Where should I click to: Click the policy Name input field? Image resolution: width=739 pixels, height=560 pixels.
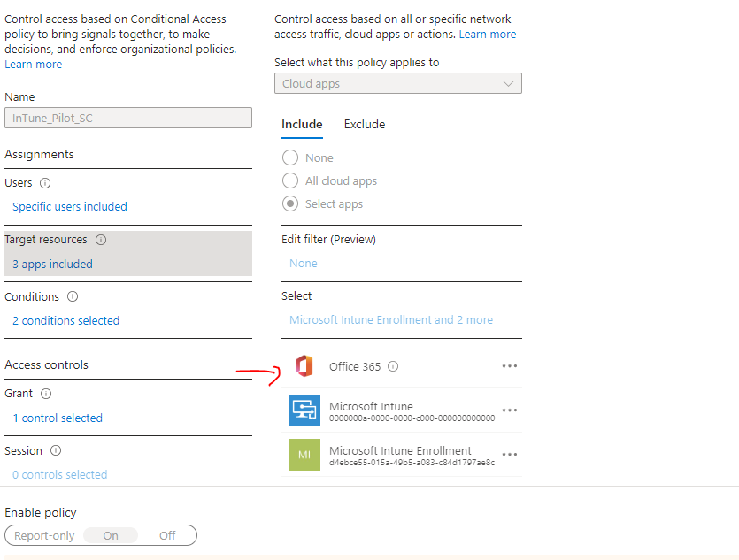click(x=128, y=118)
